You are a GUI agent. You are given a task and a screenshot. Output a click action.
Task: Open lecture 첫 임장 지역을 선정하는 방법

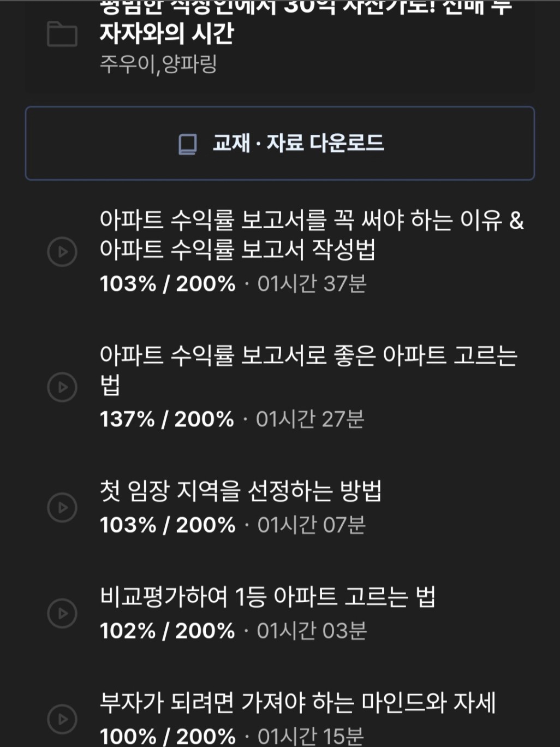click(240, 491)
